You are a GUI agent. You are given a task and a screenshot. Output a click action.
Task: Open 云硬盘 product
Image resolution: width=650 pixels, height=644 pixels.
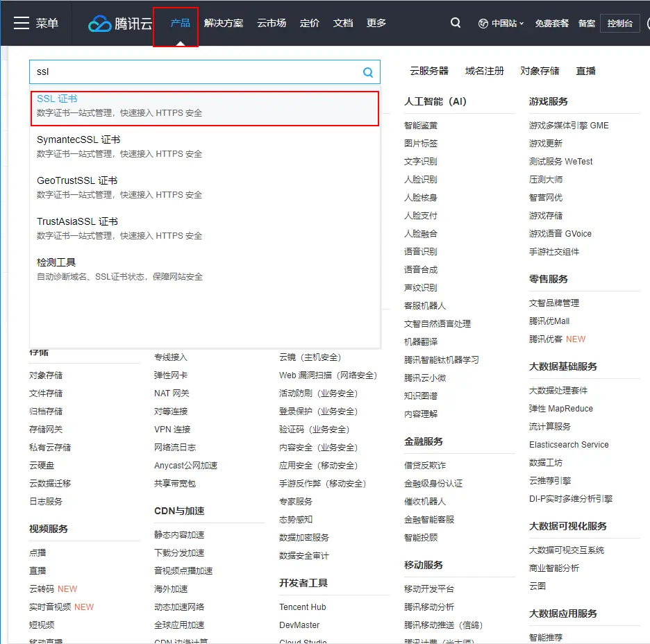click(x=42, y=466)
